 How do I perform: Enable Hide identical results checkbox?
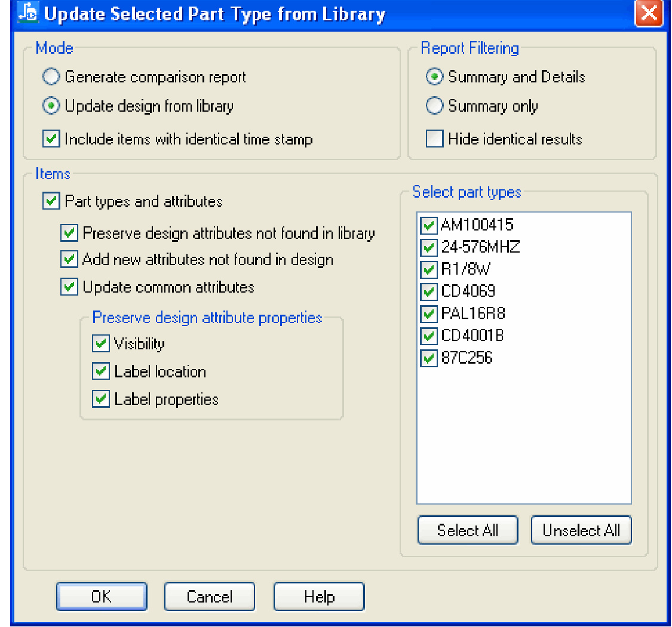[435, 139]
